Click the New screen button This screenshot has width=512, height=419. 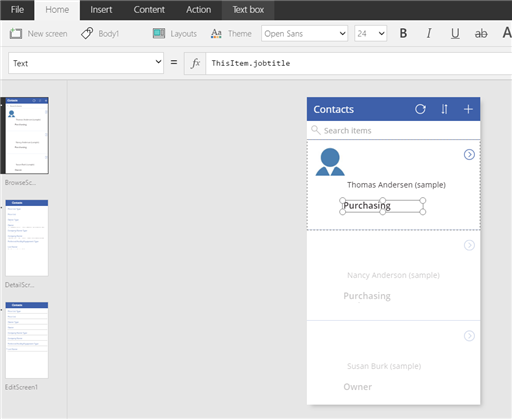pyautogui.click(x=39, y=34)
